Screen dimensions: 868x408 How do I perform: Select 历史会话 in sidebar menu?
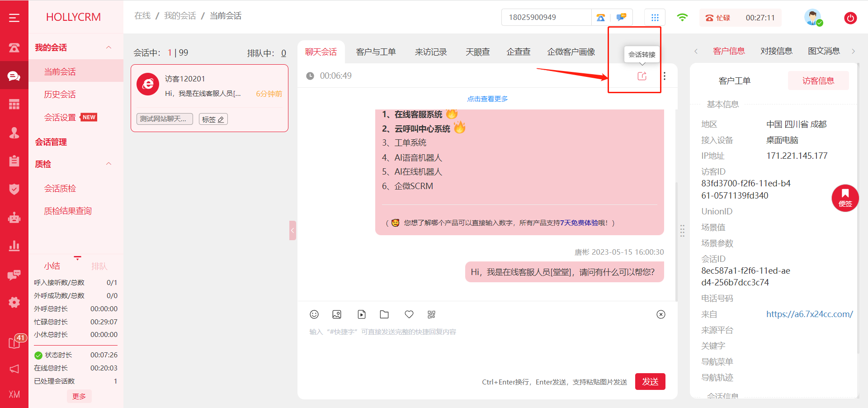click(60, 94)
